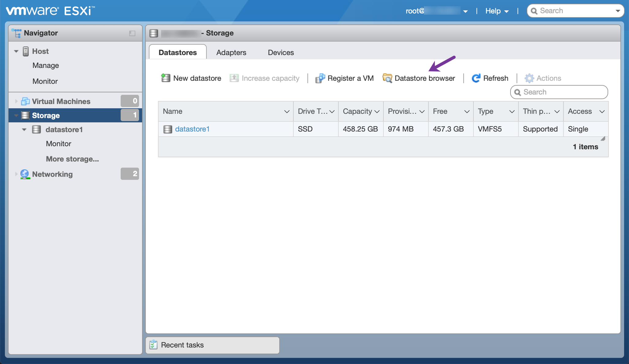Switch to the Adapters tab
The image size is (629, 364).
[x=231, y=52]
